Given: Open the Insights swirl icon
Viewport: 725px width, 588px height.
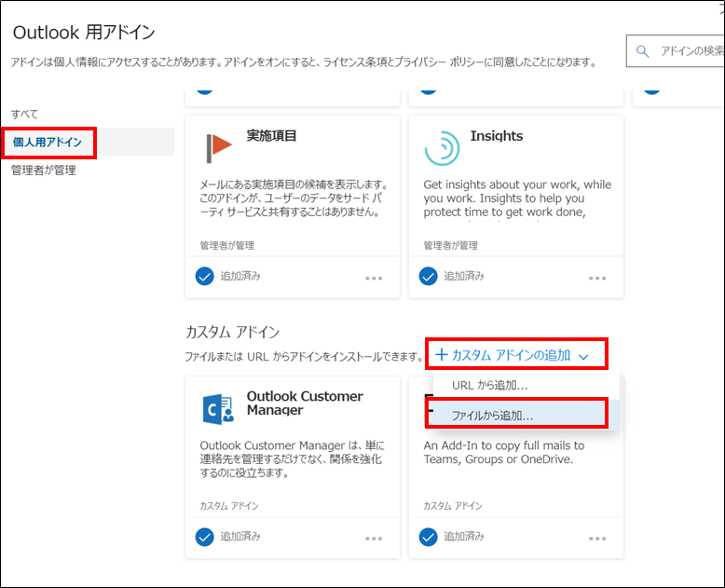Looking at the screenshot, I should (442, 148).
